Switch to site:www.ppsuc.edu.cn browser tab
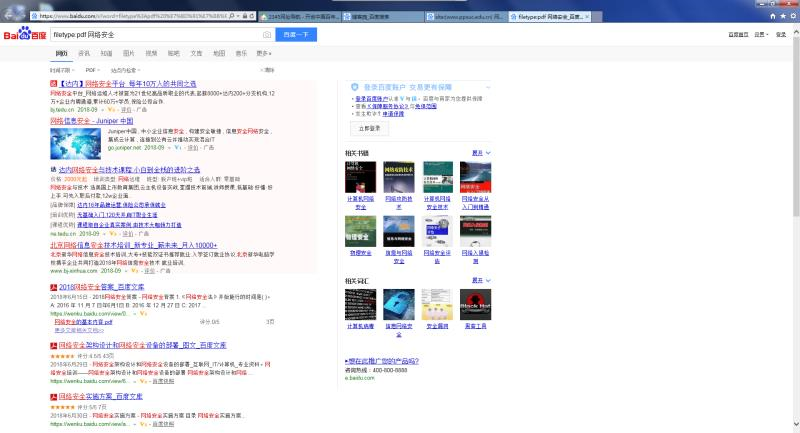 click(x=466, y=17)
